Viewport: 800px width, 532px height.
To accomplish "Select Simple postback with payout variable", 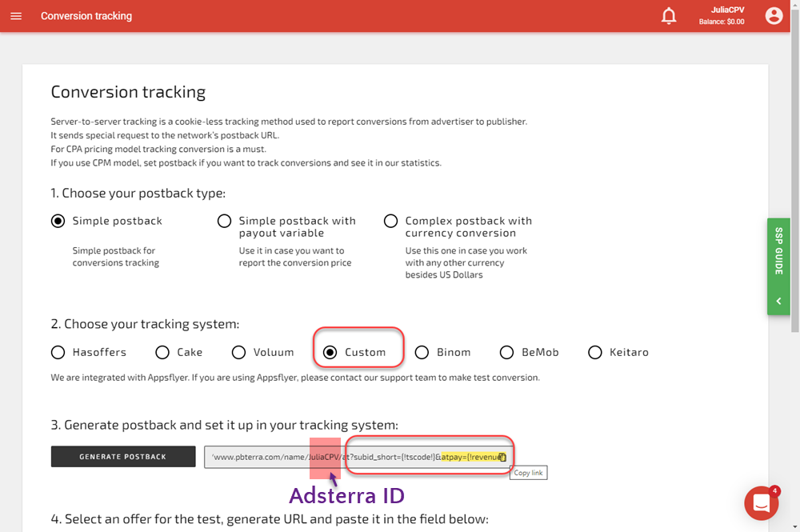I will (x=225, y=221).
